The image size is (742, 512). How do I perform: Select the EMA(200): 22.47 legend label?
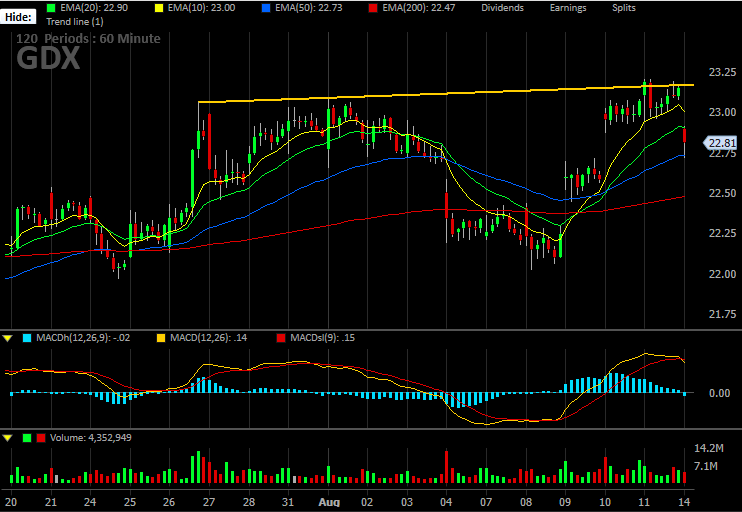tap(418, 8)
